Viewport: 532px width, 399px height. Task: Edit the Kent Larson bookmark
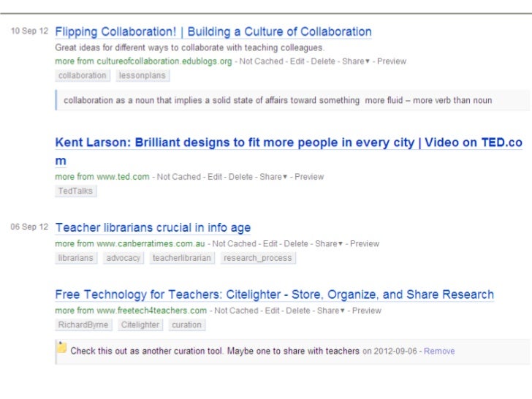(215, 177)
